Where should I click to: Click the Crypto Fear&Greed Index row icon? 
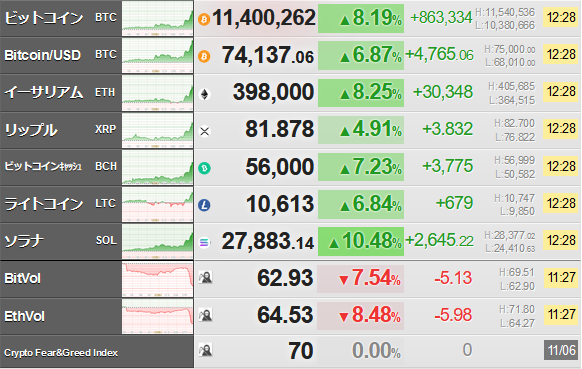click(205, 350)
